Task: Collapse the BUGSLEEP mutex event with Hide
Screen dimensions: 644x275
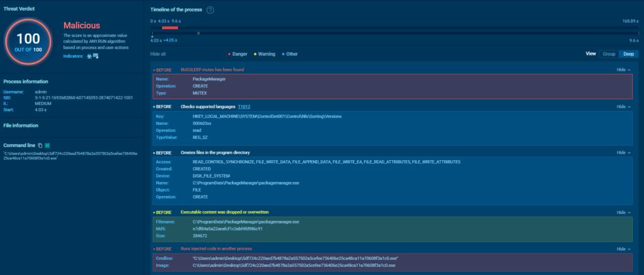Action: [623, 70]
